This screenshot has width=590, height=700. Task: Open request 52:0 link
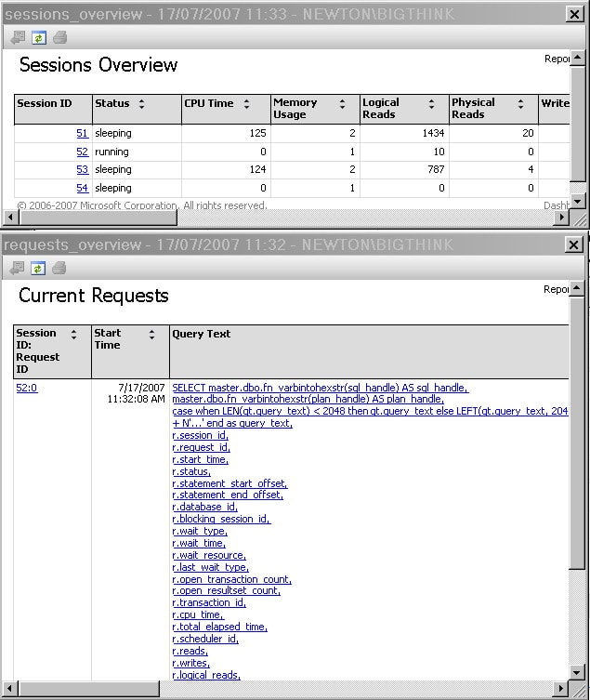point(27,388)
